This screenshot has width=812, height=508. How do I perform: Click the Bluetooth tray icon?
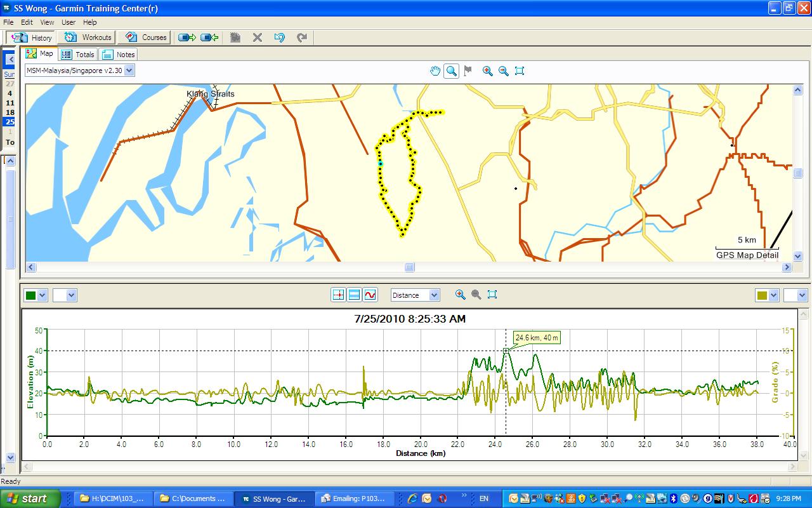click(674, 498)
